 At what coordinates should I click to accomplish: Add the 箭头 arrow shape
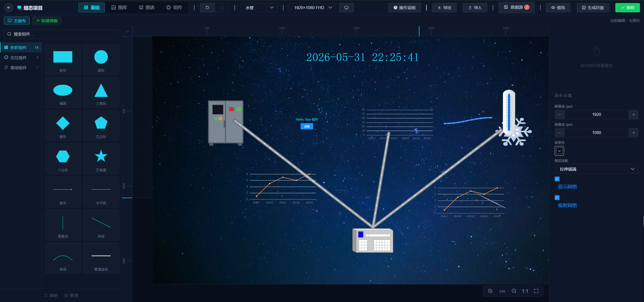(x=63, y=192)
